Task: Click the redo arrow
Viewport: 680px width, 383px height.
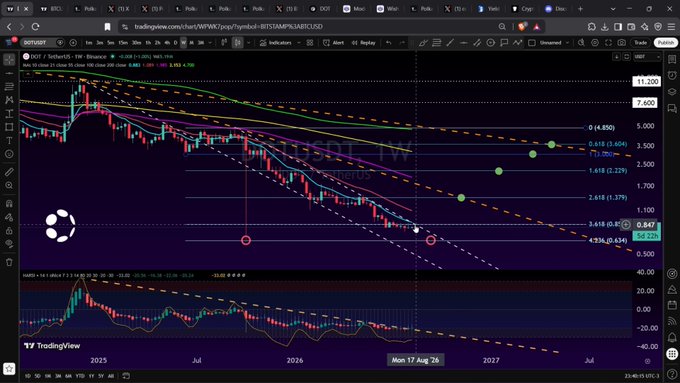Action: (402, 43)
